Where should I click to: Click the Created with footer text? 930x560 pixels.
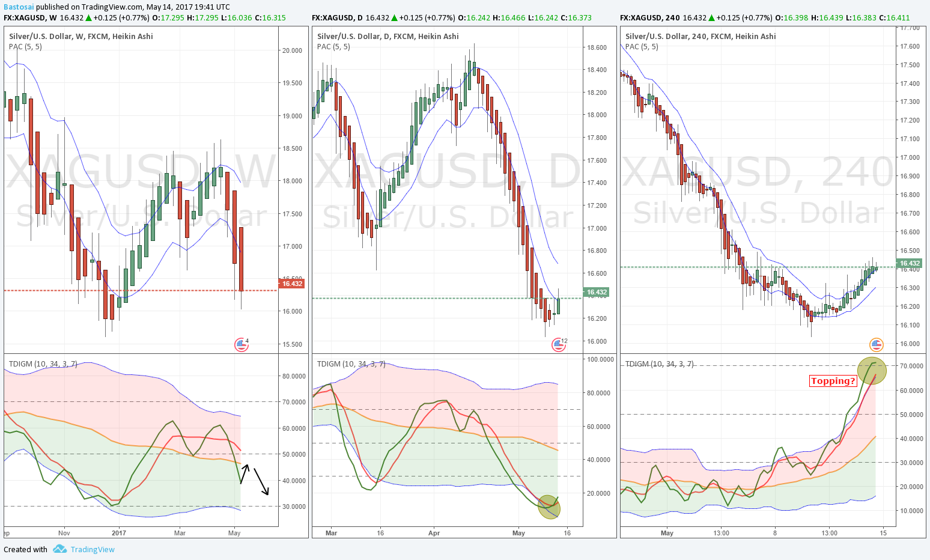25,549
